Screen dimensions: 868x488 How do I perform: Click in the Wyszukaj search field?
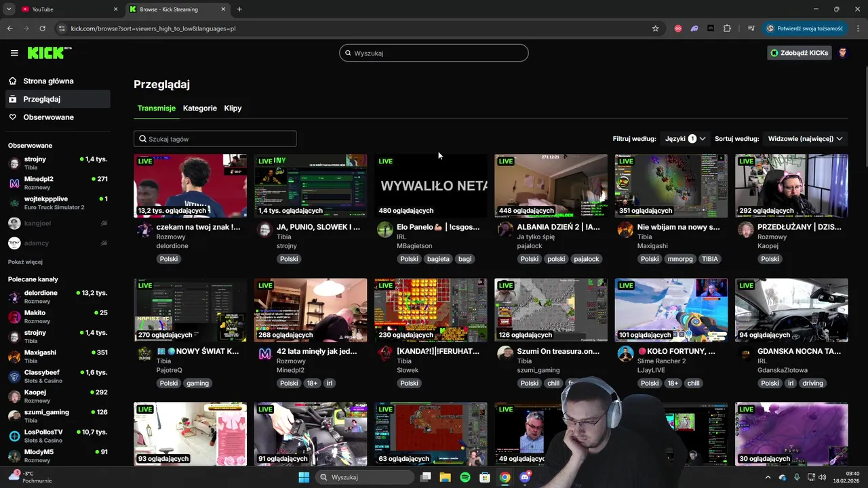click(x=434, y=53)
